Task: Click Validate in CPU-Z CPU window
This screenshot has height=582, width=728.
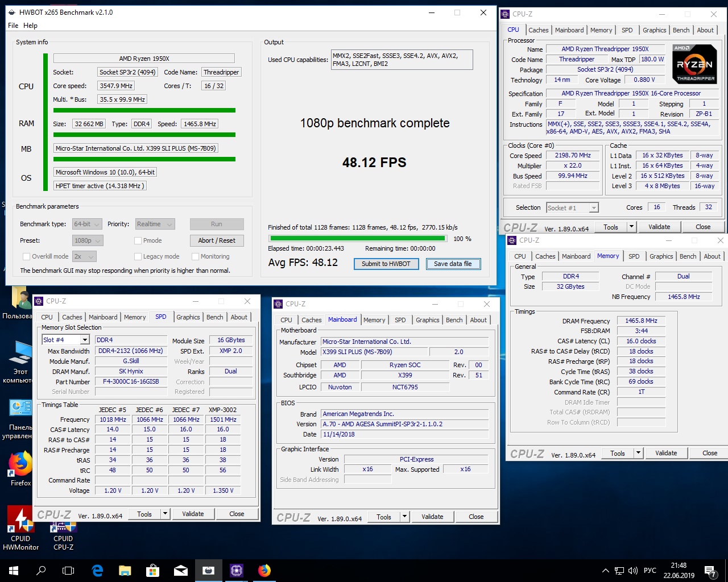Action: tap(659, 227)
